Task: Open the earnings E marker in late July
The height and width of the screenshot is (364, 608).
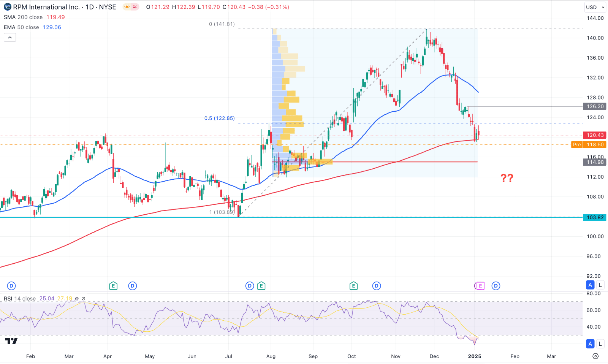Action: tap(261, 286)
